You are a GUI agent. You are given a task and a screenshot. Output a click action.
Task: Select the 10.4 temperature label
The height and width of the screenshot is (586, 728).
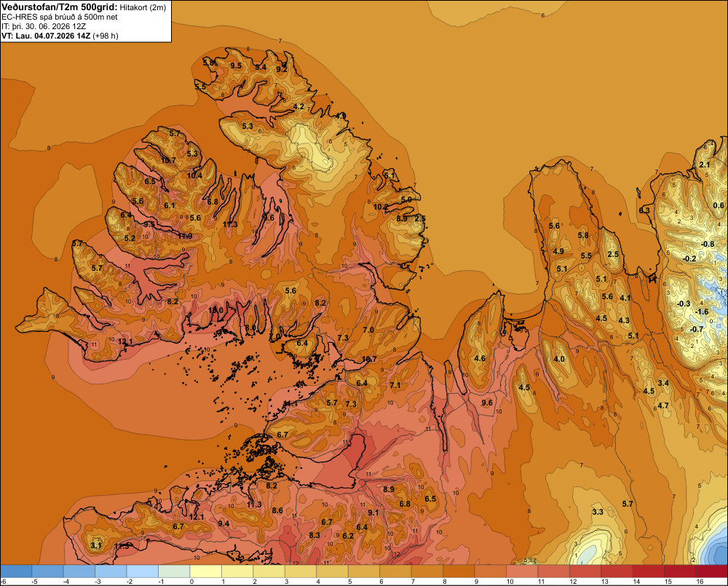pos(194,175)
